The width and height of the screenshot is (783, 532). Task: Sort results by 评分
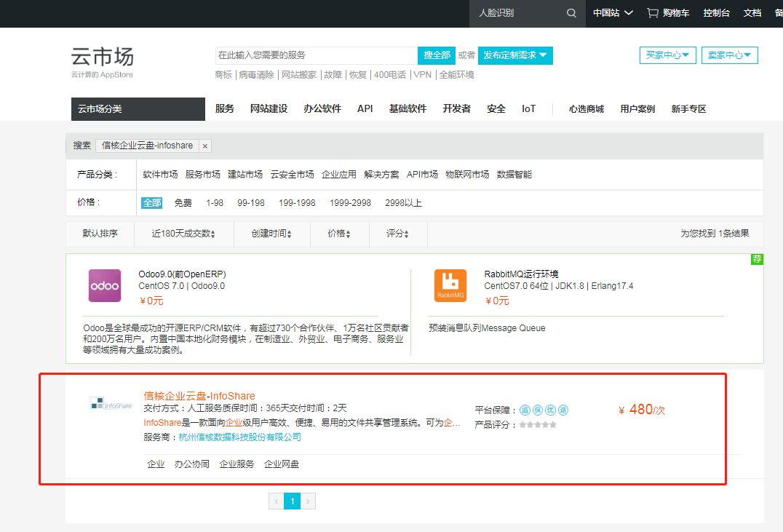click(x=397, y=234)
